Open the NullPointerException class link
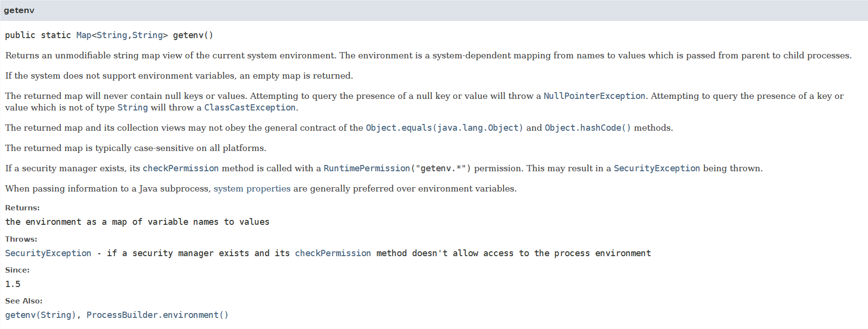Screen dimensions: 868x329 tap(594, 96)
